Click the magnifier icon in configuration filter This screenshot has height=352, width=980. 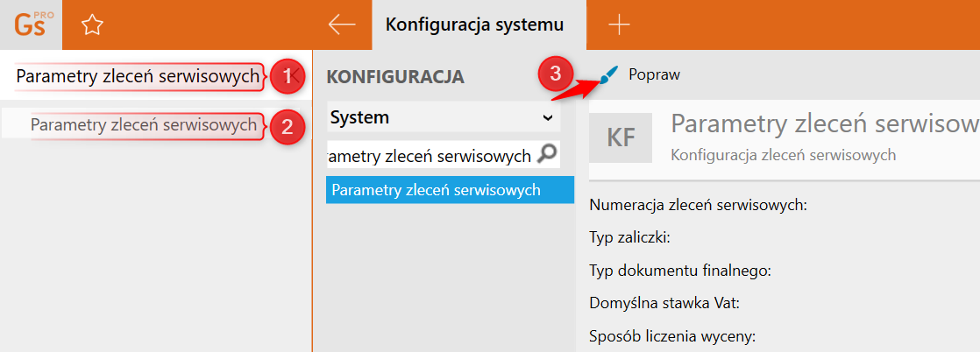click(x=546, y=155)
